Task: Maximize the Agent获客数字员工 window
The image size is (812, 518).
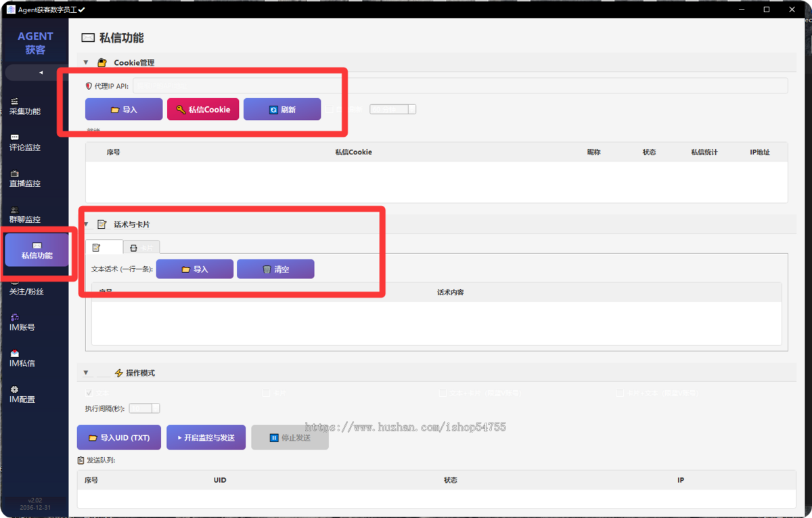Action: click(767, 9)
